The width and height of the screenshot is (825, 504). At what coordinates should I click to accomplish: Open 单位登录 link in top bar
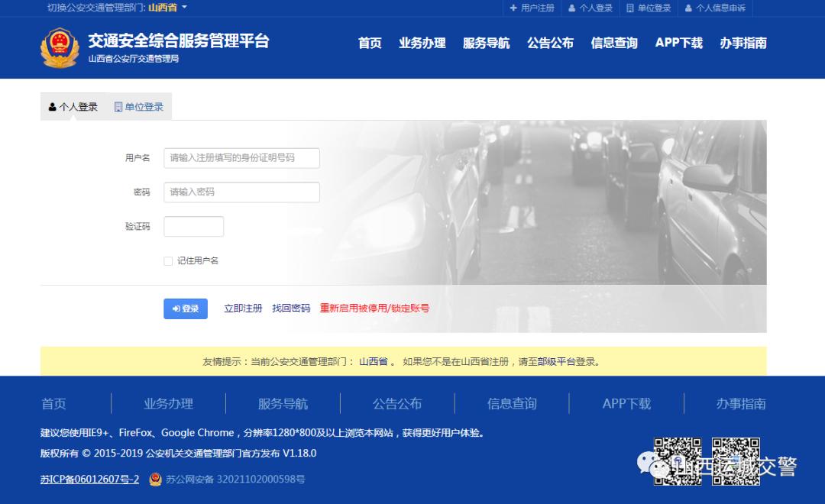(649, 8)
